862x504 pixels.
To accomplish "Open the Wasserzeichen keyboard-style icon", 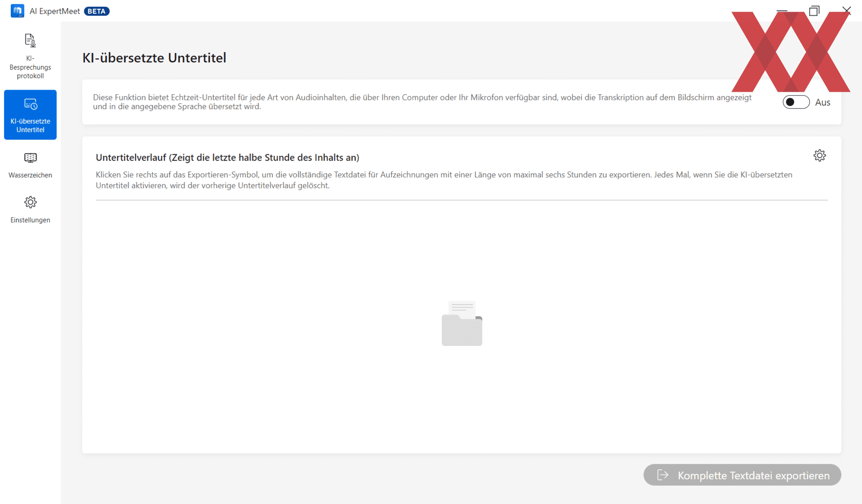I will click(x=30, y=158).
